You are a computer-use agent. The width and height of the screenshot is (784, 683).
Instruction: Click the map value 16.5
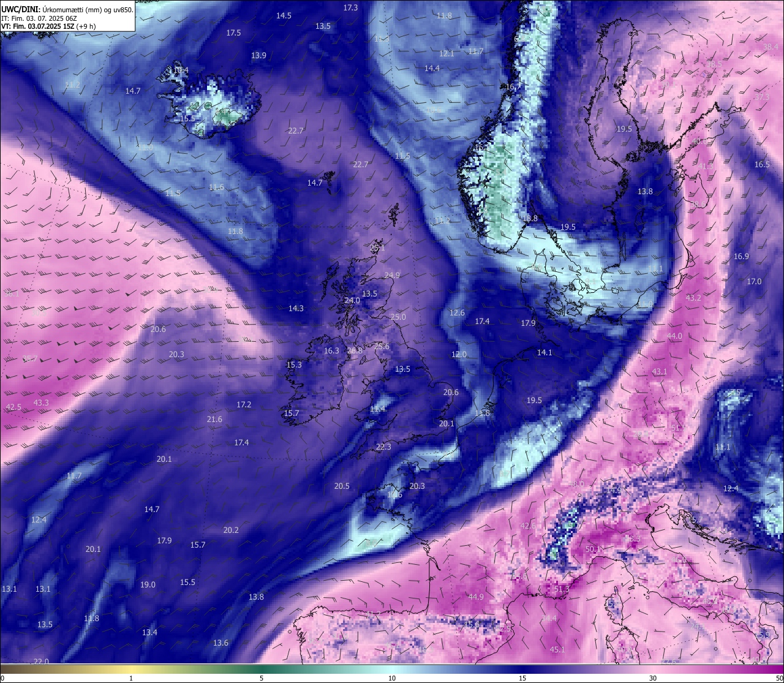[x=762, y=165]
